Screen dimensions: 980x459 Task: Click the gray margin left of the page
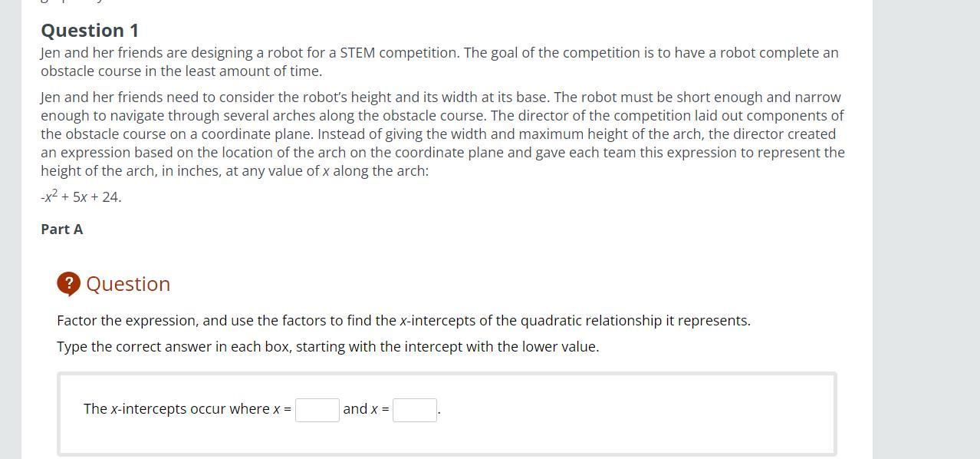(10, 230)
